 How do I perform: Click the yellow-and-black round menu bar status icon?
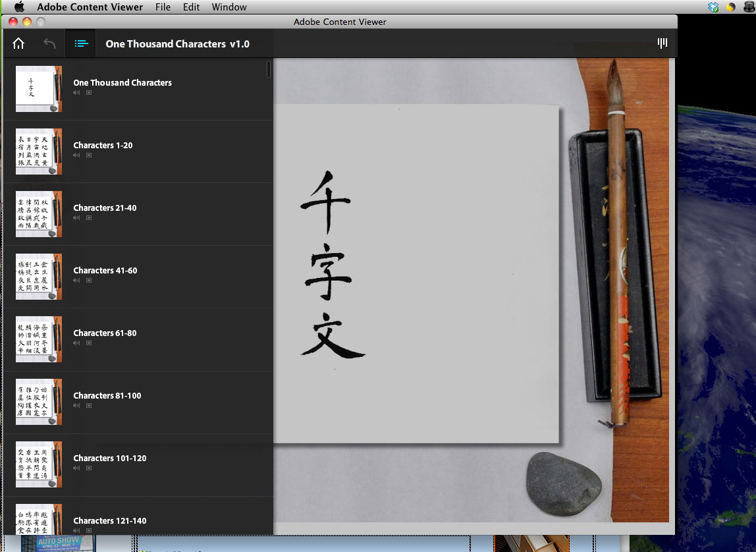[x=731, y=7]
